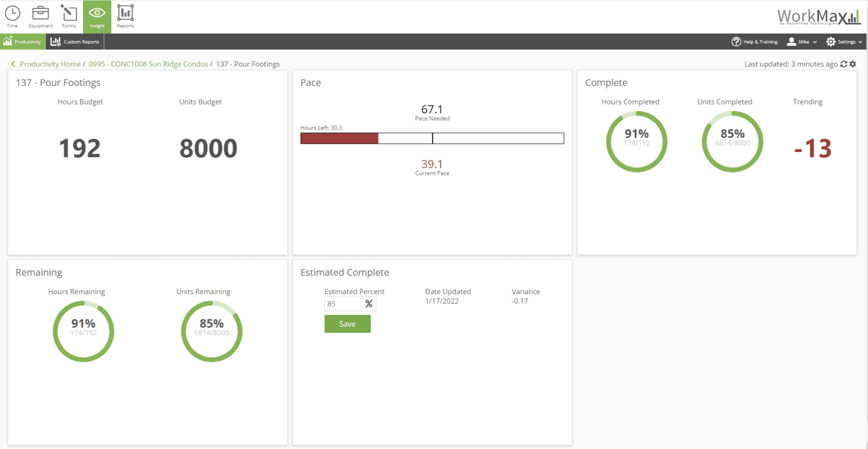Open the dashboard settings gear beside refresh
This screenshot has height=449, width=868.
[x=853, y=64]
